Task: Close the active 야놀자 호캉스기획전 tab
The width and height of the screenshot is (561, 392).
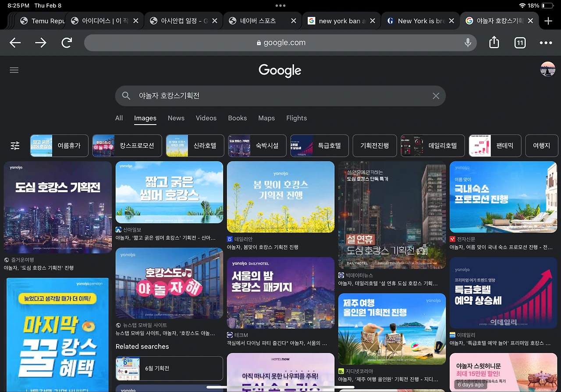Action: (x=530, y=21)
